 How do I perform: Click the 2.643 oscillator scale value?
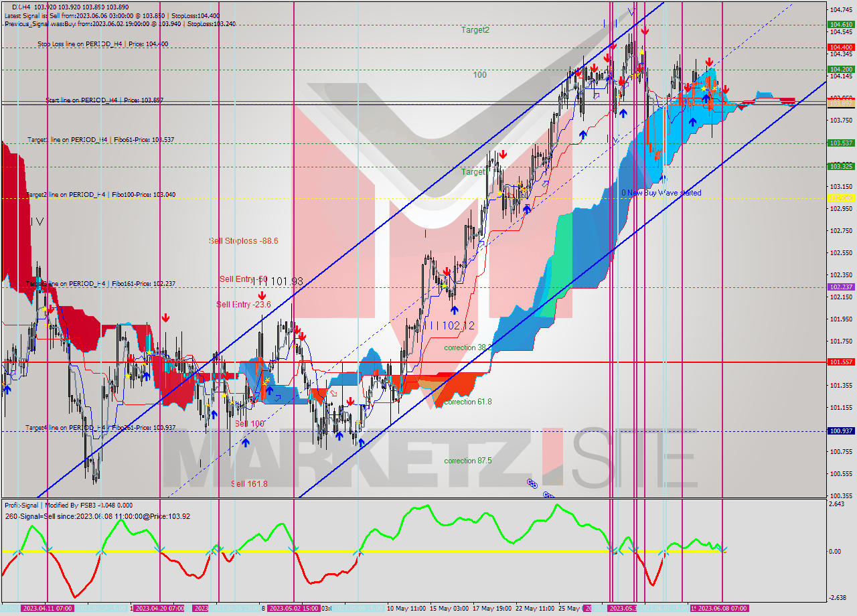pos(837,504)
